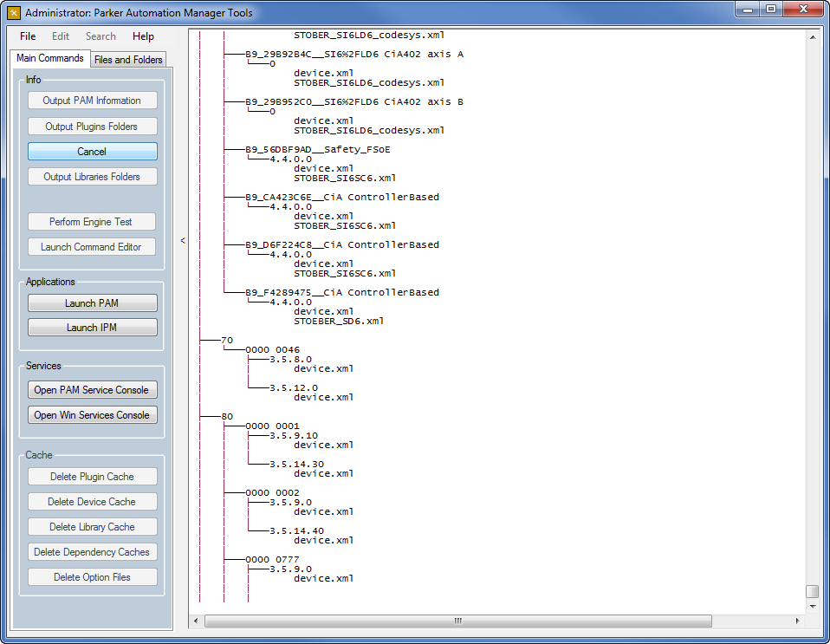Click the Parker Automation Manager Tools title icon

[x=14, y=13]
